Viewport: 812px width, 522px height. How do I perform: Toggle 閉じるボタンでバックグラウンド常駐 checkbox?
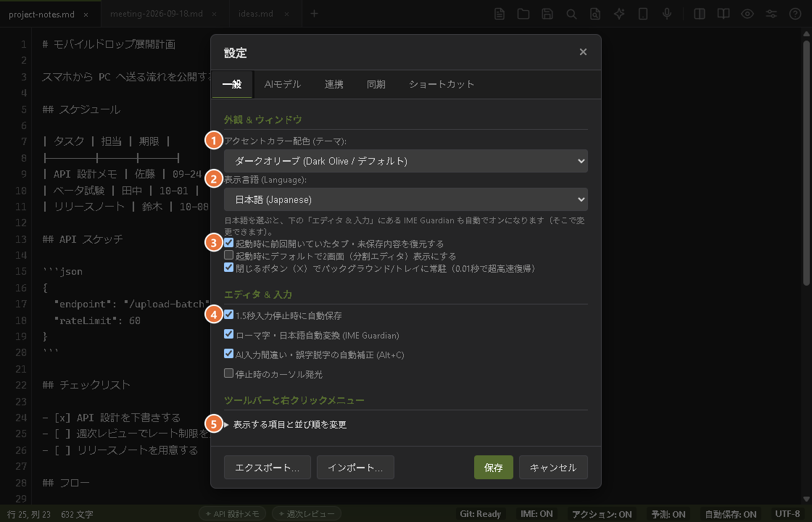click(x=229, y=268)
